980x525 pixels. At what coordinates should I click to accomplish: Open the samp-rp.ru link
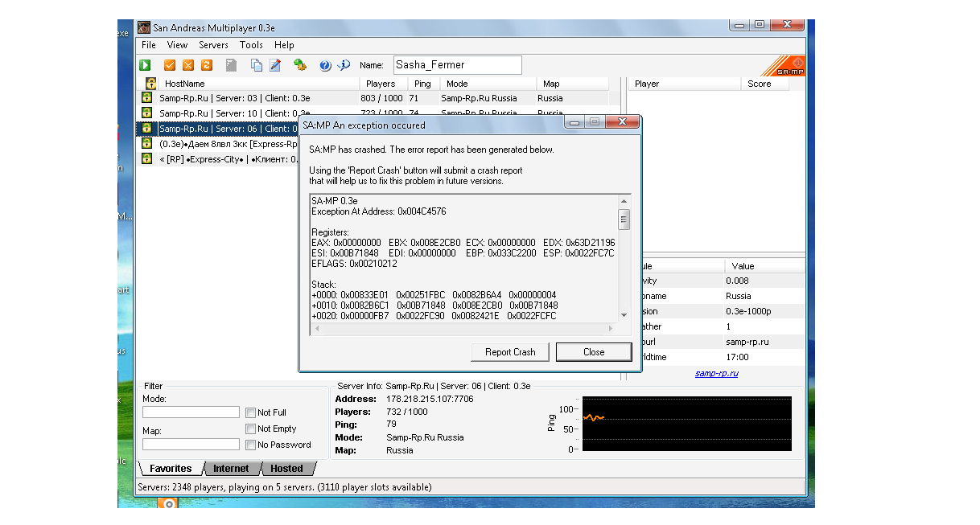[717, 374]
